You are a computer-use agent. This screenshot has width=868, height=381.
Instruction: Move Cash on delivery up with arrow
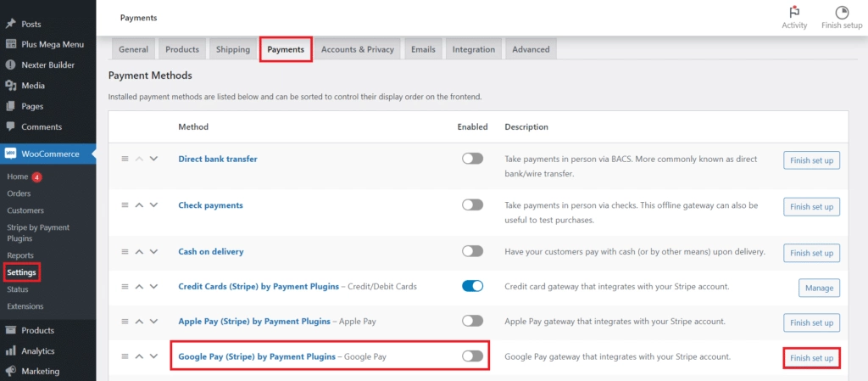pos(140,251)
